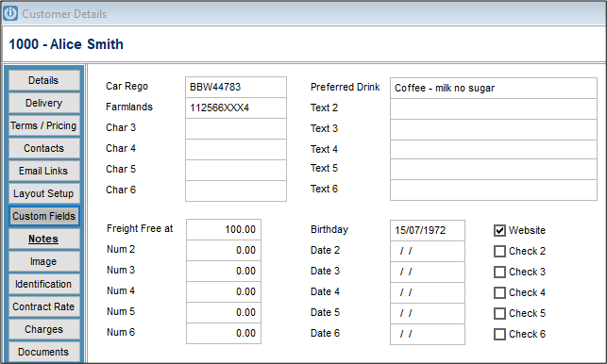Click the Date 5 field
This screenshot has width=607, height=364.
(x=428, y=314)
